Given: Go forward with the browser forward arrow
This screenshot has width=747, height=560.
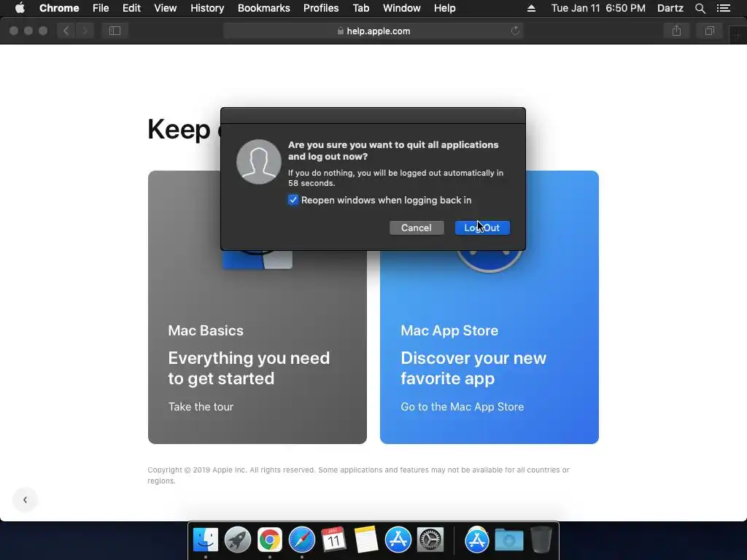Looking at the screenshot, I should (x=85, y=31).
